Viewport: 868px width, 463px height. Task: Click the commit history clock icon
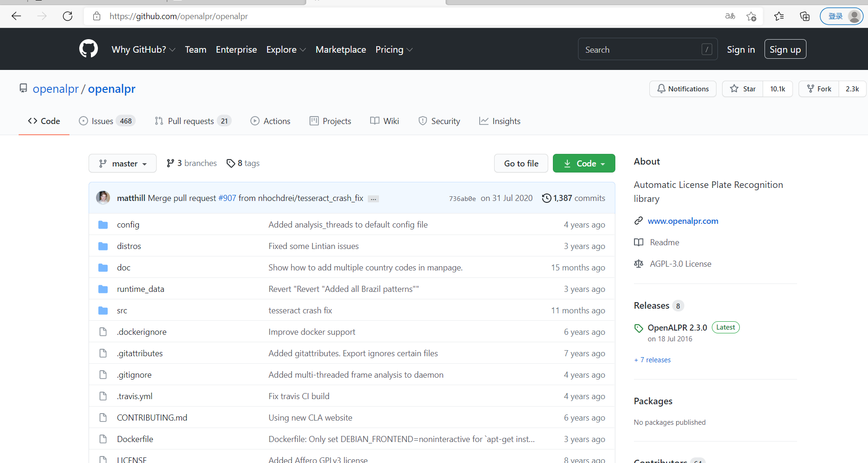pos(546,198)
